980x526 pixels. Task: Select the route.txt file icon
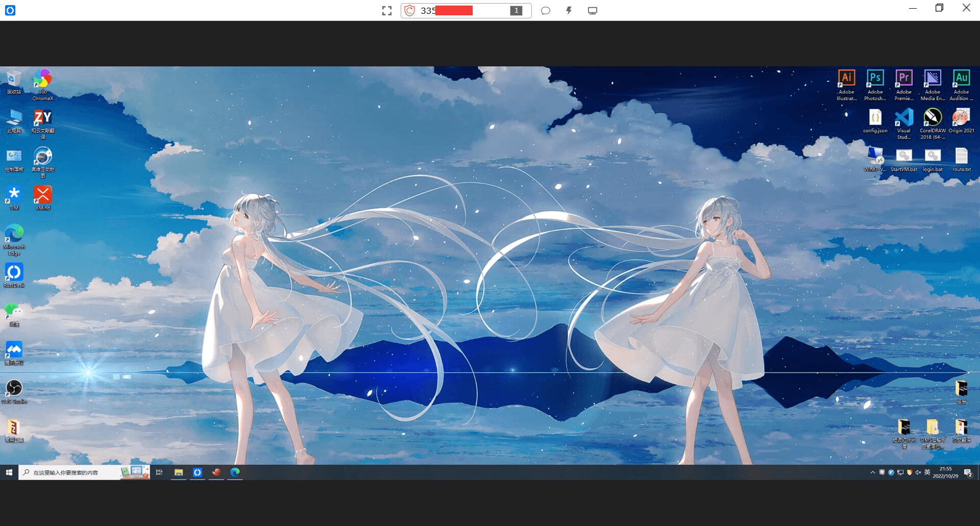pyautogui.click(x=961, y=160)
